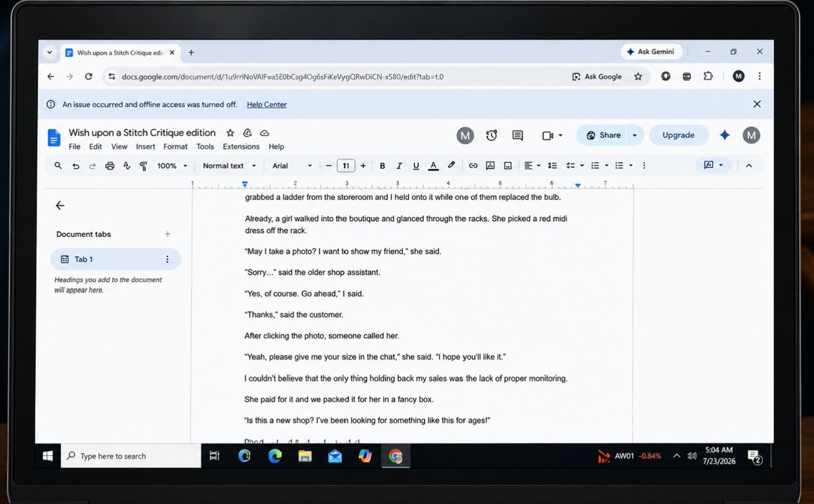Insert an image from the toolbar
The width and height of the screenshot is (814, 504).
point(507,166)
